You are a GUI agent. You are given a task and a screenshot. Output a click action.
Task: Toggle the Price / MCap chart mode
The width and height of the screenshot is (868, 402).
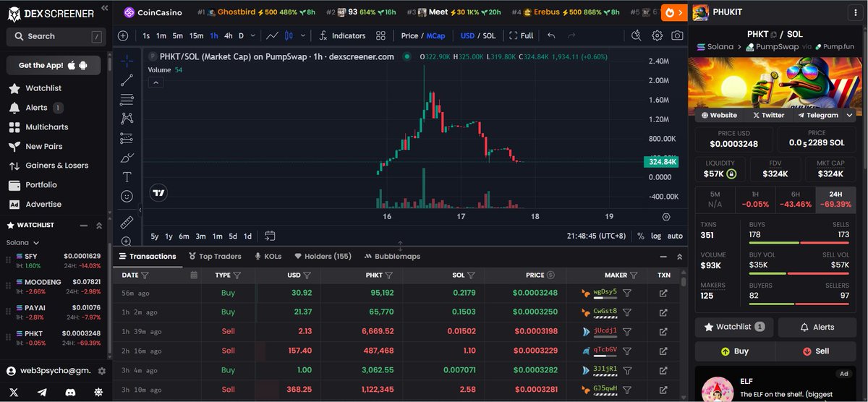coord(423,35)
